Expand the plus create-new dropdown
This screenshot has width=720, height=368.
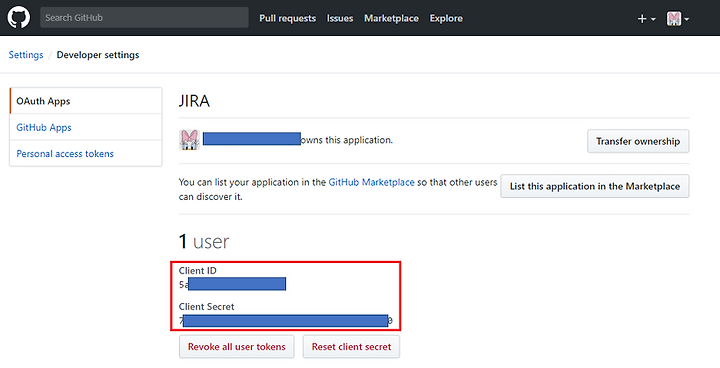[x=647, y=19]
